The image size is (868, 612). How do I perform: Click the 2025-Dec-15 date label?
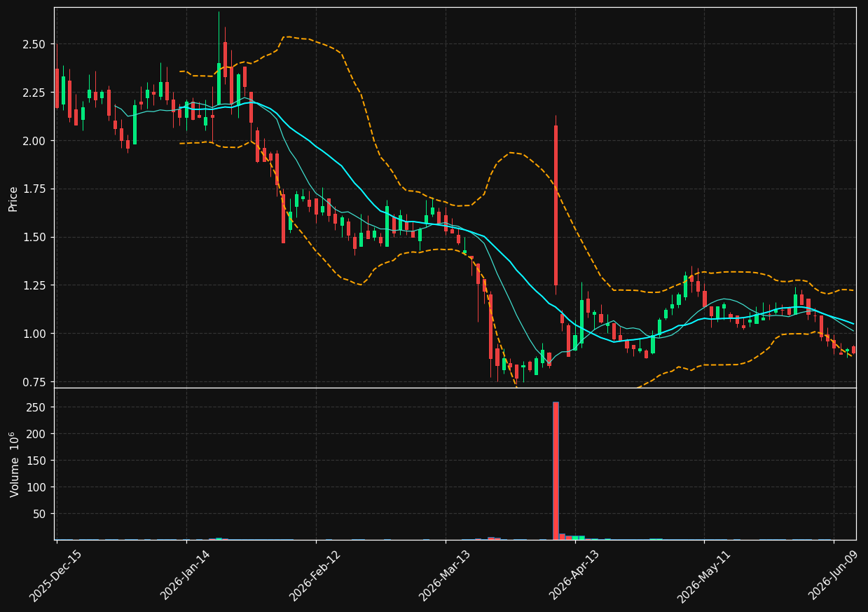pyautogui.click(x=55, y=576)
